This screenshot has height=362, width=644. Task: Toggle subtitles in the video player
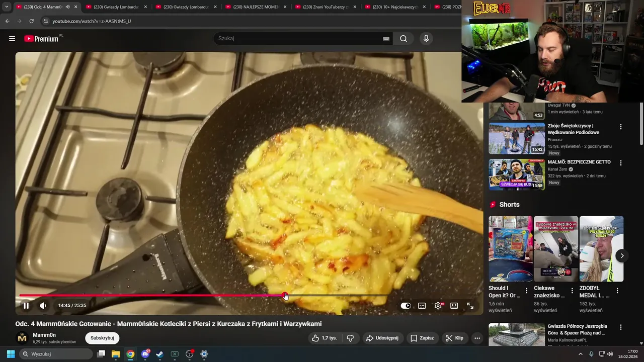(422, 306)
